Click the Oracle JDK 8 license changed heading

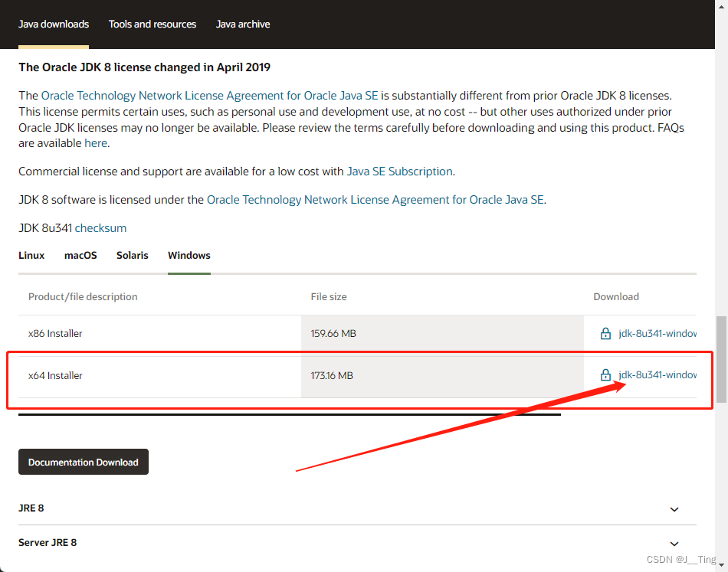coord(144,67)
